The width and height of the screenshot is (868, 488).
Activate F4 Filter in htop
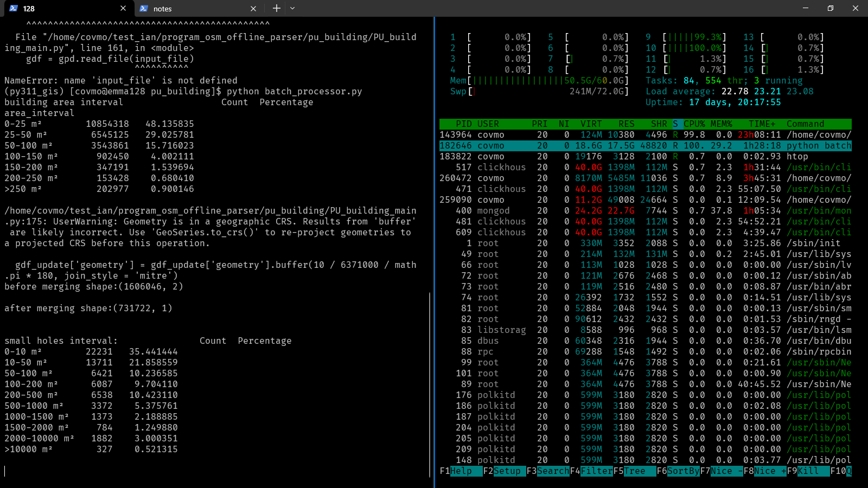[591, 471]
